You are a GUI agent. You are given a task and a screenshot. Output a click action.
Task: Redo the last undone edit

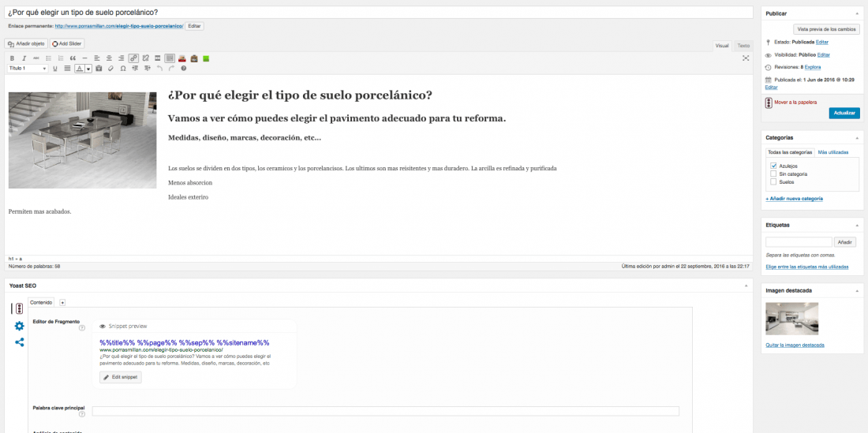click(171, 68)
